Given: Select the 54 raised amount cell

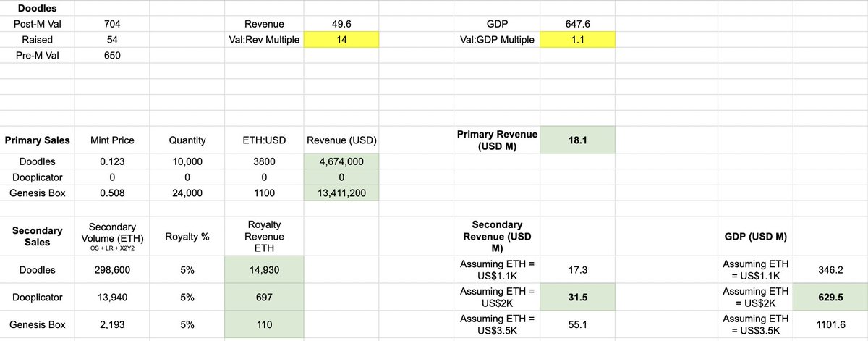Looking at the screenshot, I should click(x=112, y=40).
